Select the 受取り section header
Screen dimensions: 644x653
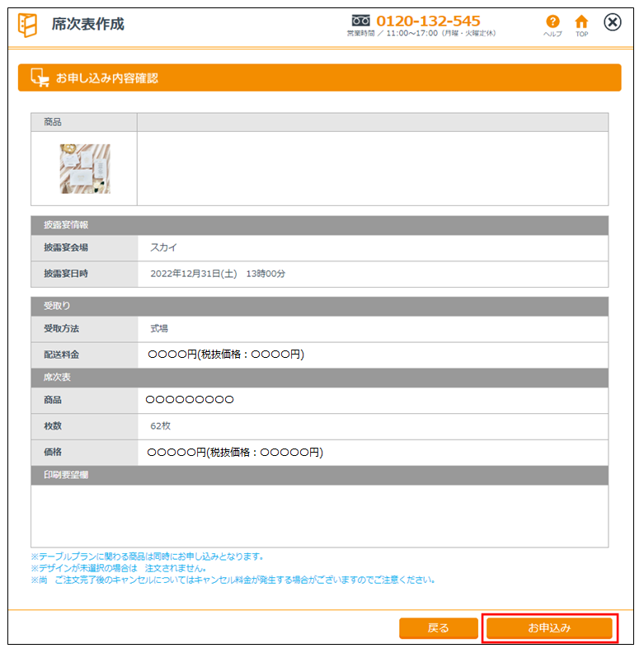tap(319, 306)
